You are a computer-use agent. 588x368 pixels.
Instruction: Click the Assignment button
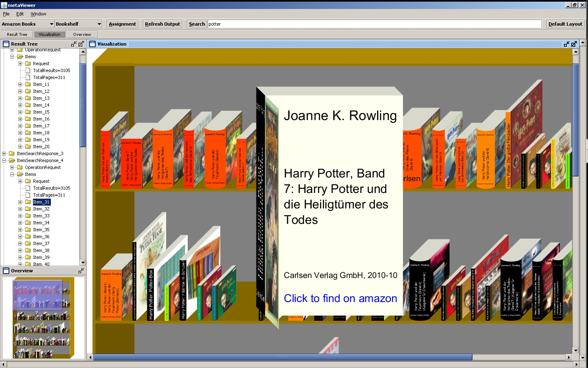click(x=122, y=24)
